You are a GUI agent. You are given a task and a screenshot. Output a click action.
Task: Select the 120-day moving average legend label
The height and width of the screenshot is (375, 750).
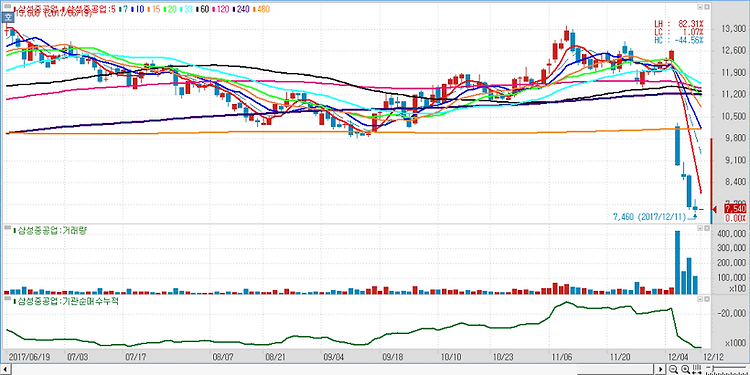(x=221, y=9)
